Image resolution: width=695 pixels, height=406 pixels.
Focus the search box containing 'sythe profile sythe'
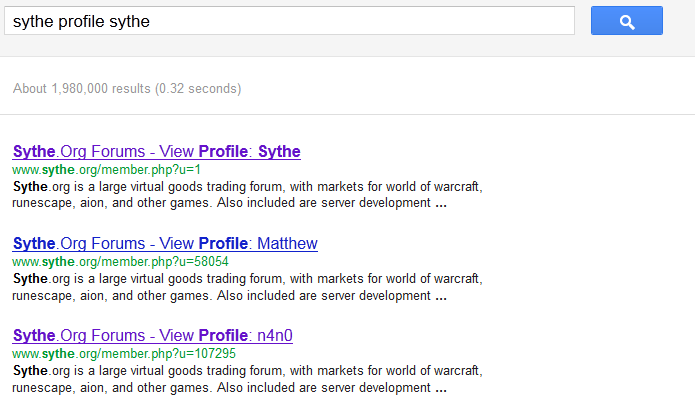[289, 21]
